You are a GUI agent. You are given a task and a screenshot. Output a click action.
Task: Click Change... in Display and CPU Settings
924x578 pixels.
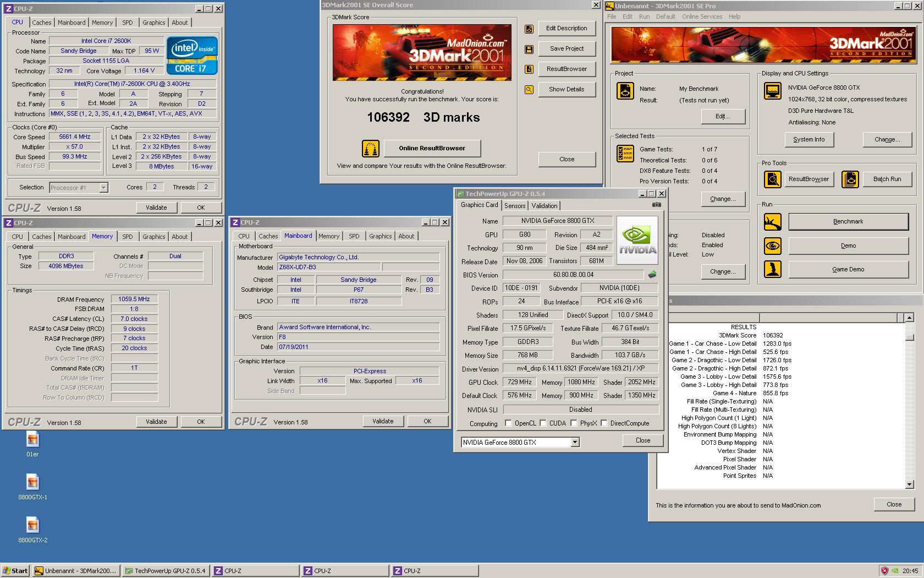click(887, 140)
